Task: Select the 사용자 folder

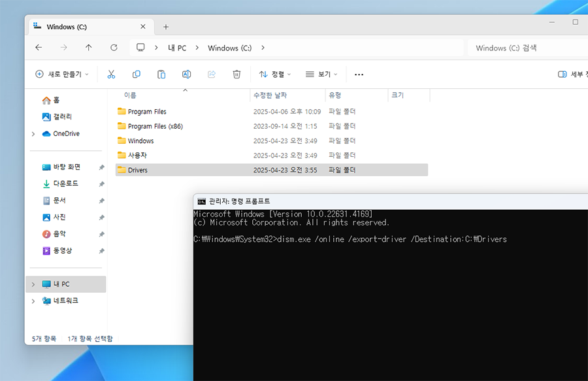Action: [272, 156]
